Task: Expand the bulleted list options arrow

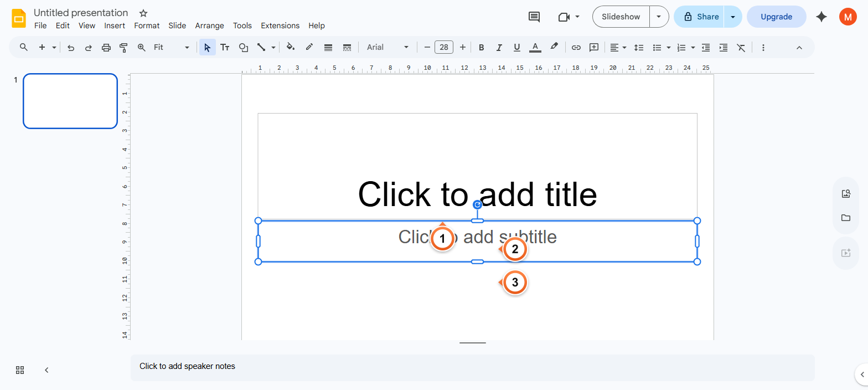Action: pyautogui.click(x=669, y=48)
